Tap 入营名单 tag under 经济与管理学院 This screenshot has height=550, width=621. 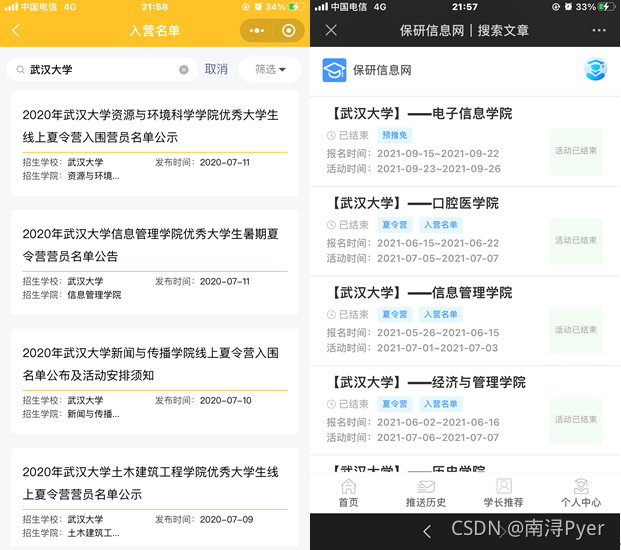coord(440,404)
